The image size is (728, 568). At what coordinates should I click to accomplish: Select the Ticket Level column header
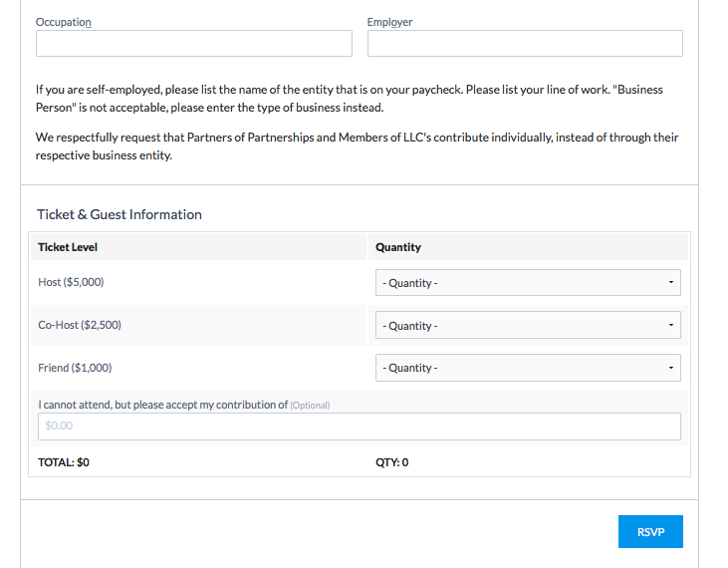(68, 247)
